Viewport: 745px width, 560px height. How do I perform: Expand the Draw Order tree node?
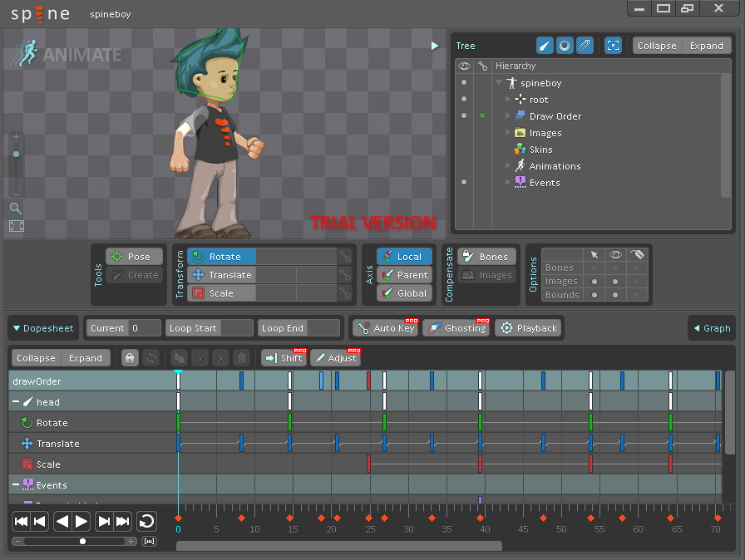(x=508, y=115)
